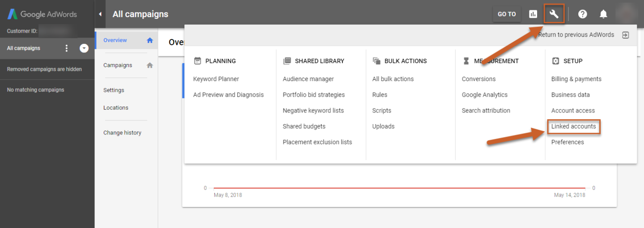Click Return to previous AdWords link

(576, 35)
